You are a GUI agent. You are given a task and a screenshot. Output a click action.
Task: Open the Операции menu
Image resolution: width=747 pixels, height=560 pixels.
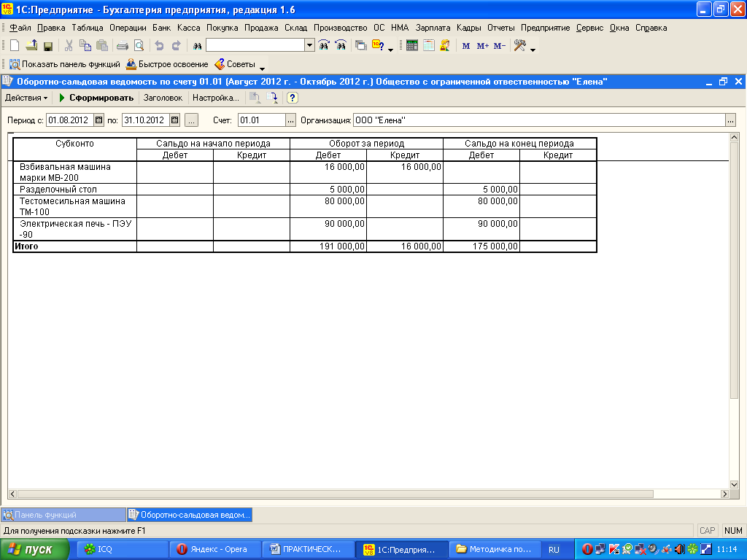click(128, 28)
